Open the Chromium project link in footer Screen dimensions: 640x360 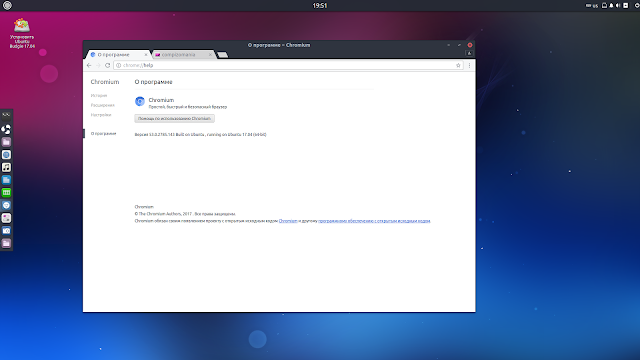click(288, 221)
